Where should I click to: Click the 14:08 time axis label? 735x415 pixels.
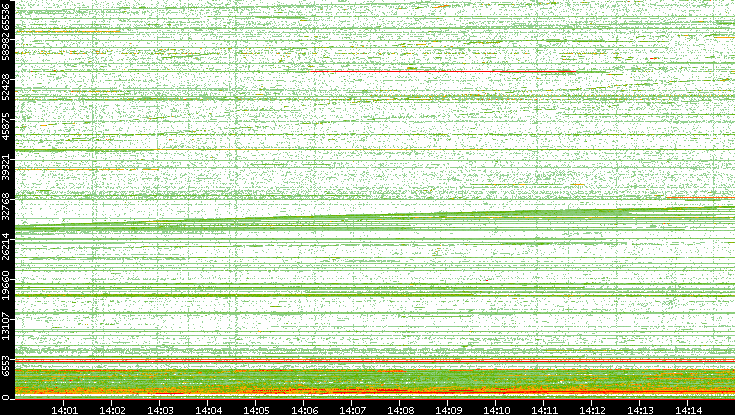tap(400, 409)
